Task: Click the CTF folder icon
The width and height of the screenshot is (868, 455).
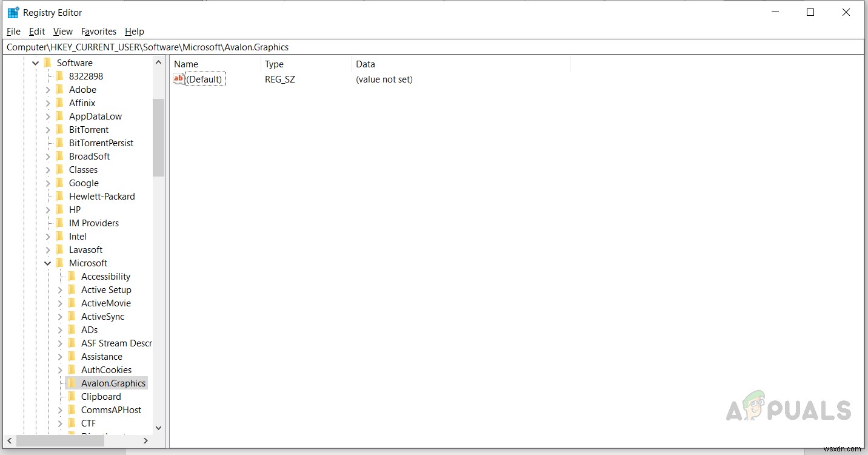Action: point(72,423)
